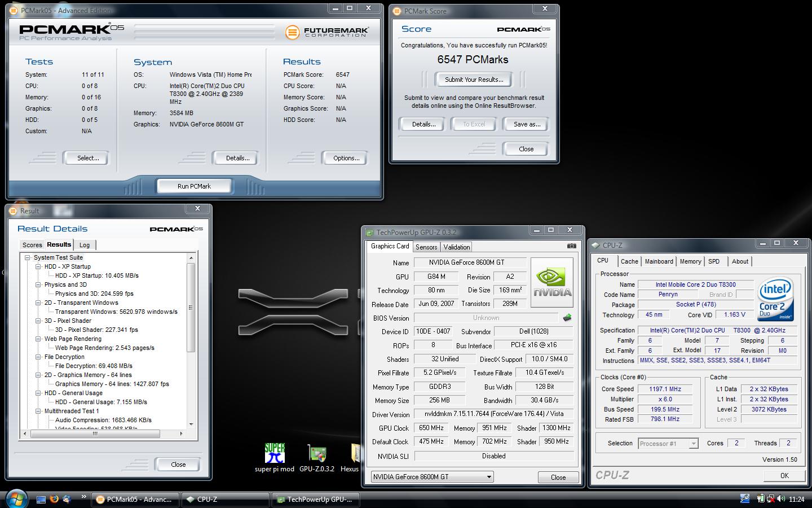Click Close in the PCMark Score window
Image resolution: width=812 pixels, height=508 pixels.
tap(526, 149)
